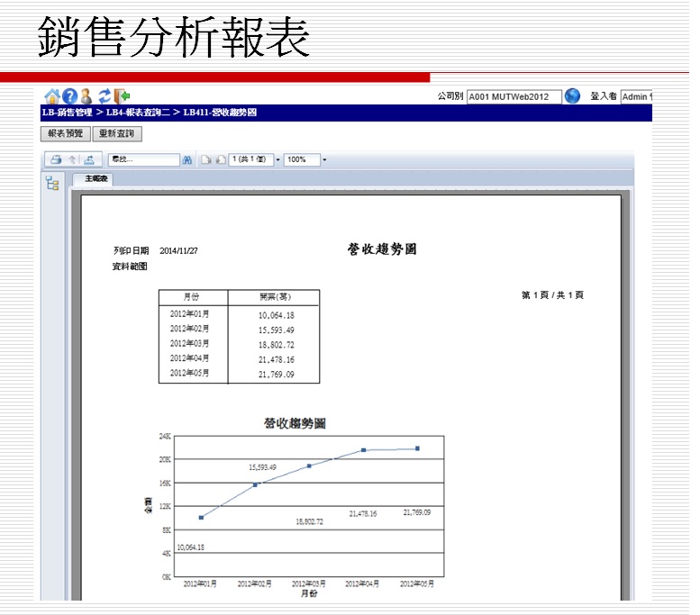Click the chart data point for 2012年02月

[x=255, y=484]
